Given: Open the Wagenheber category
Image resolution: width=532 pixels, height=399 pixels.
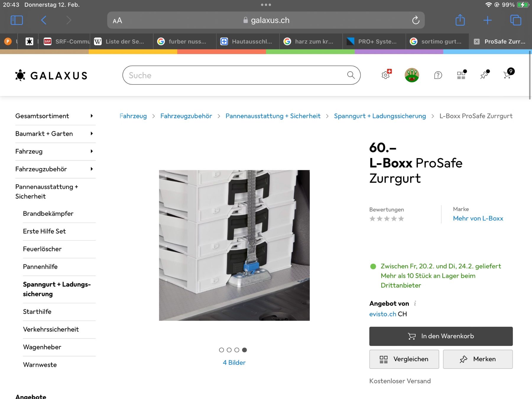Looking at the screenshot, I should (42, 347).
